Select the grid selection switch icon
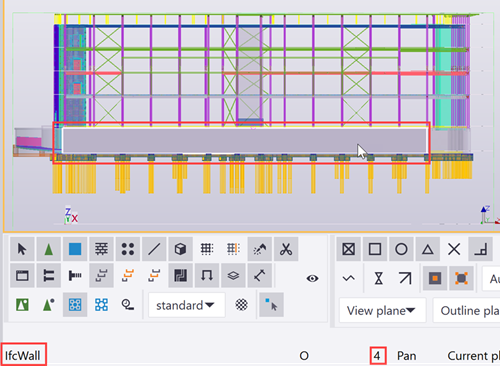The width and height of the screenshot is (500, 366). coord(207,249)
